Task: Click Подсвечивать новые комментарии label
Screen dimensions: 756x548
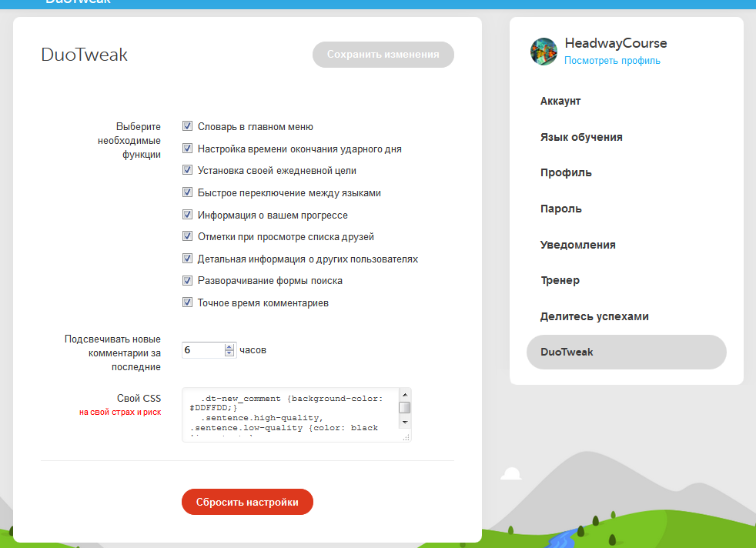Action: pos(113,353)
